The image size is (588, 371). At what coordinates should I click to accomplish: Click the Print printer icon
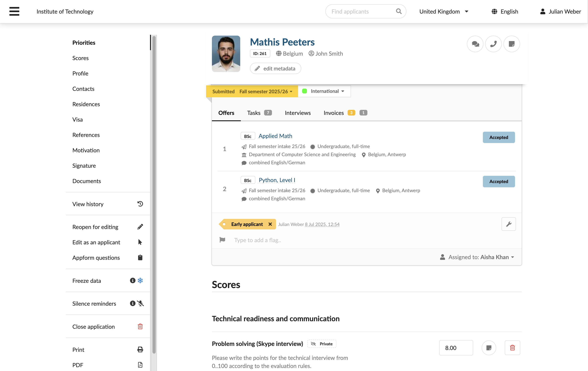point(140,350)
